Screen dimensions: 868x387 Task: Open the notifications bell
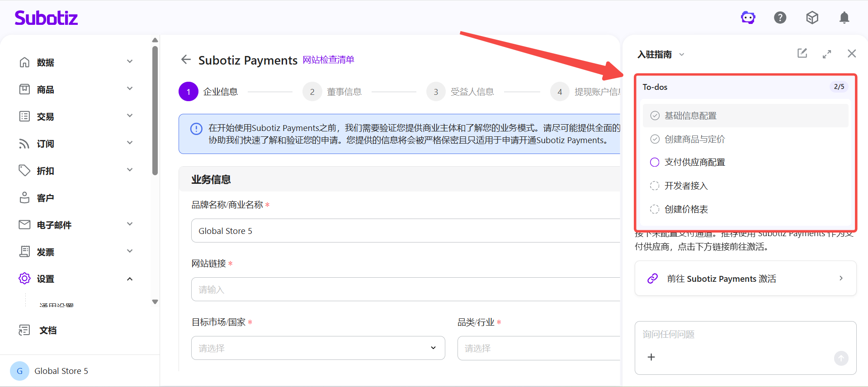click(x=844, y=18)
